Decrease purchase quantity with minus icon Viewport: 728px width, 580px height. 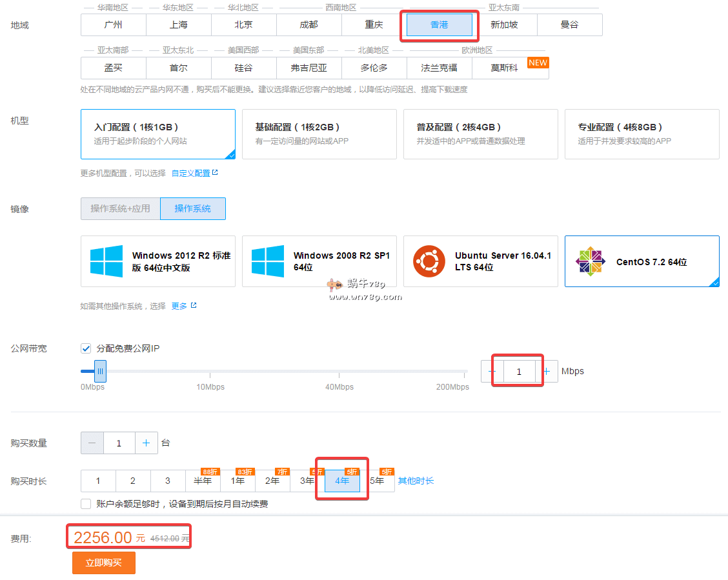[92, 443]
